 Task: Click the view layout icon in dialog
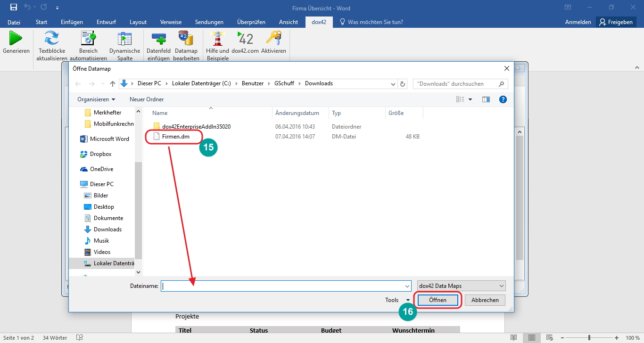click(460, 99)
